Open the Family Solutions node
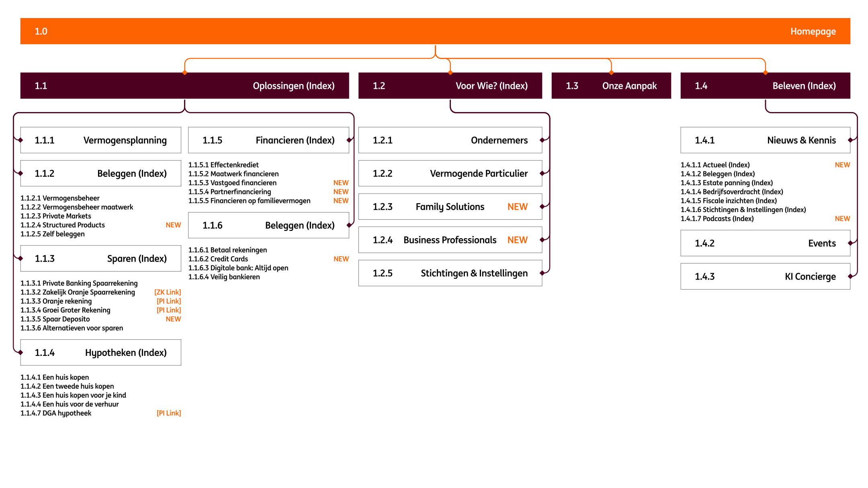The width and height of the screenshot is (868, 488). [450, 206]
